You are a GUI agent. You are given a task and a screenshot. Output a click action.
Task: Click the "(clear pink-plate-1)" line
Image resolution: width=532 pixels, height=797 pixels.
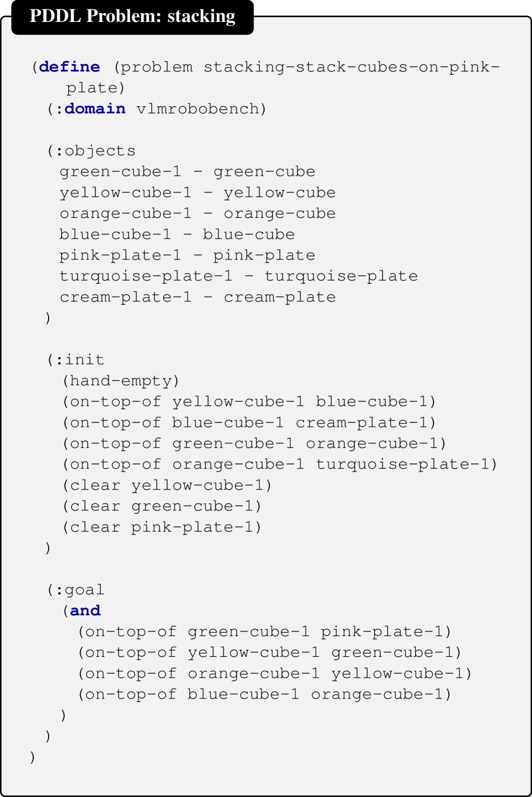[162, 527]
